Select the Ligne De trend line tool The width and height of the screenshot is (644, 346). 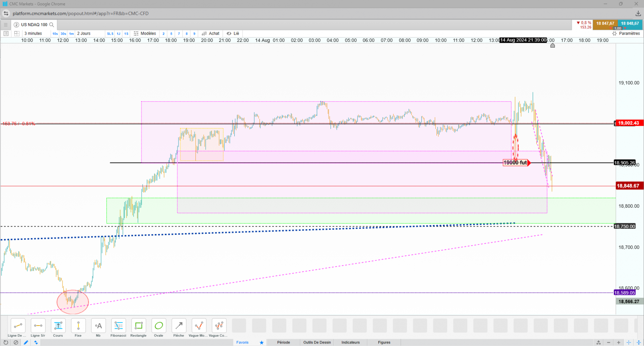pos(18,326)
